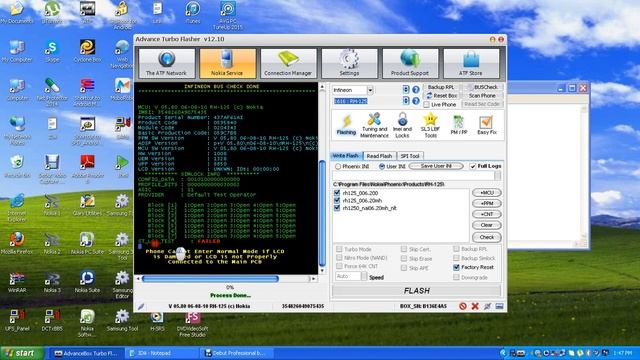Click the Reset Box button
The height and width of the screenshot is (360, 640).
click(x=441, y=96)
